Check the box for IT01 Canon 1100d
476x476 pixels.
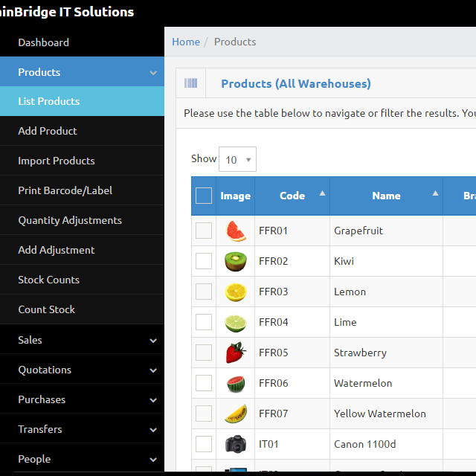(x=204, y=444)
